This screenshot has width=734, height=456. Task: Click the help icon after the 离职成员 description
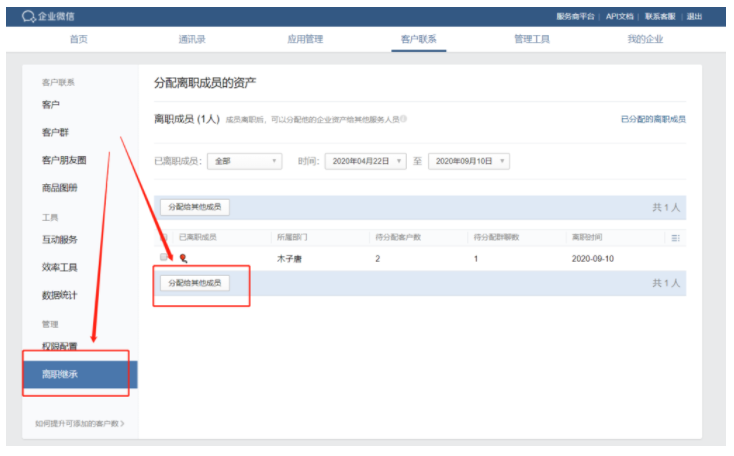(404, 119)
